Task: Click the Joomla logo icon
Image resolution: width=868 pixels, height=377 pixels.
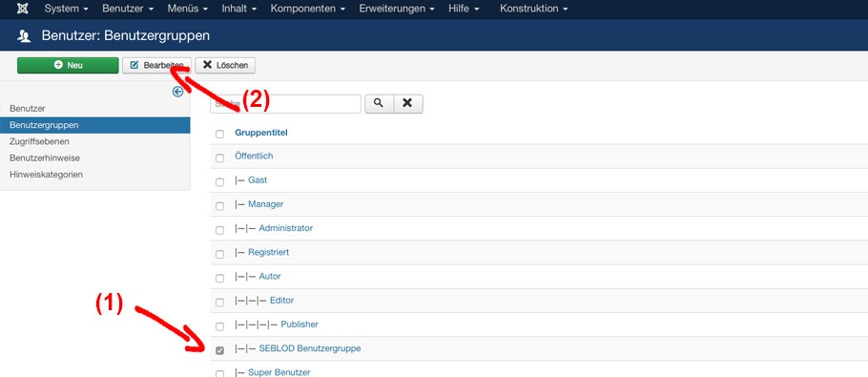Action: (x=23, y=9)
